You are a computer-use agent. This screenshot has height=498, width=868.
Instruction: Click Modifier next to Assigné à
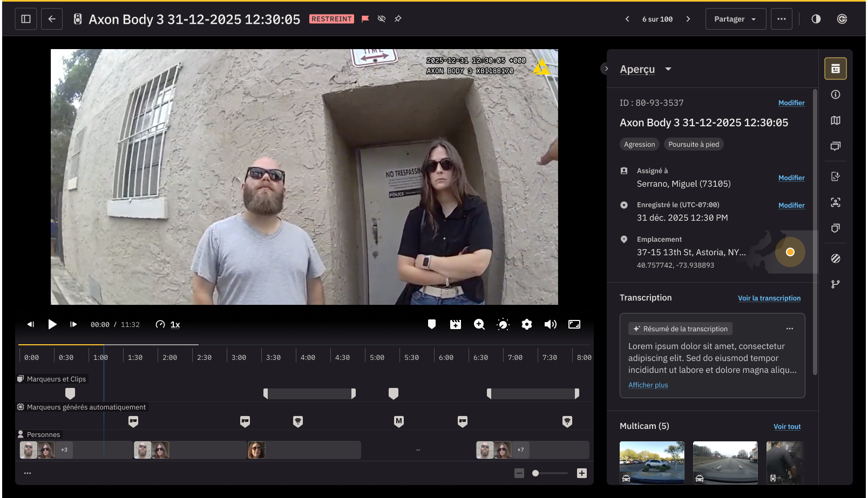click(x=791, y=178)
